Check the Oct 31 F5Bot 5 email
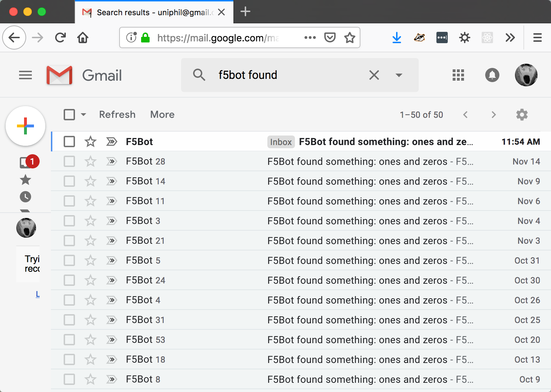The height and width of the screenshot is (392, 551). 69,260
